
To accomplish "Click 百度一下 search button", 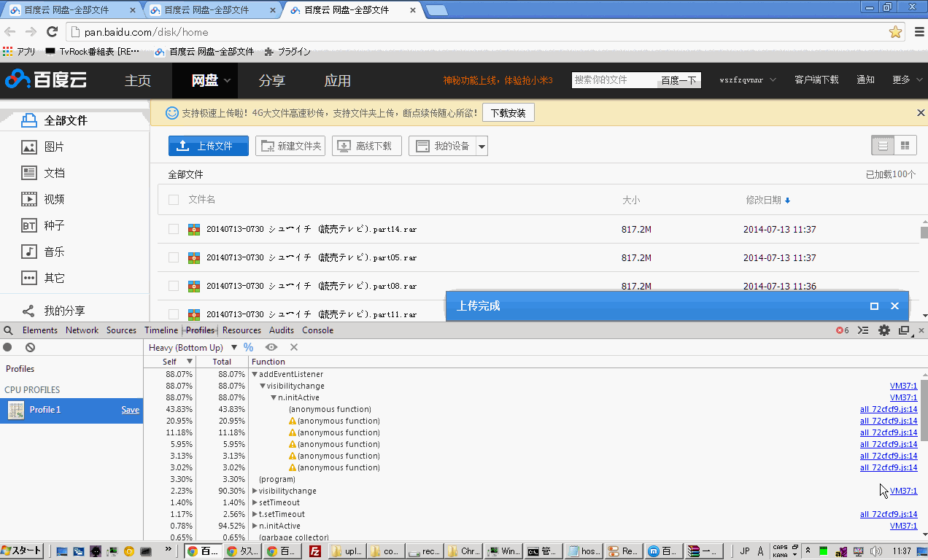I will click(x=678, y=80).
